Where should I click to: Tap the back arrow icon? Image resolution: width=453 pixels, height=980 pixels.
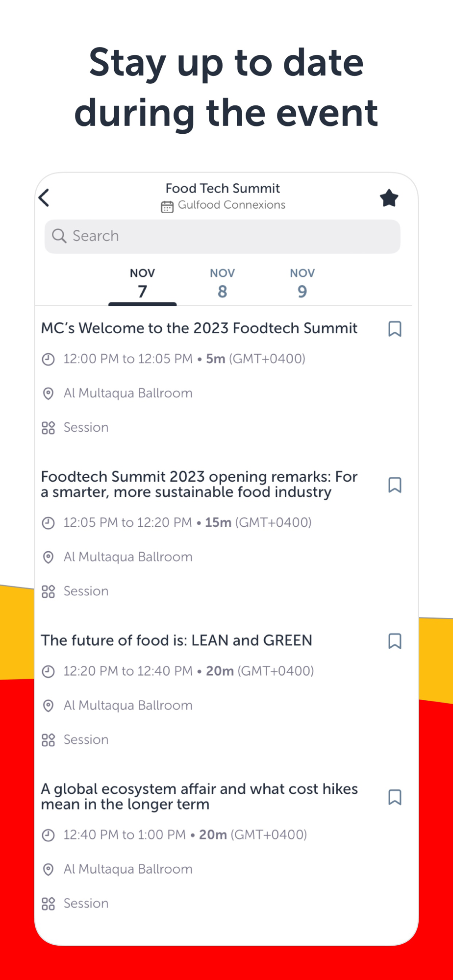coord(44,198)
